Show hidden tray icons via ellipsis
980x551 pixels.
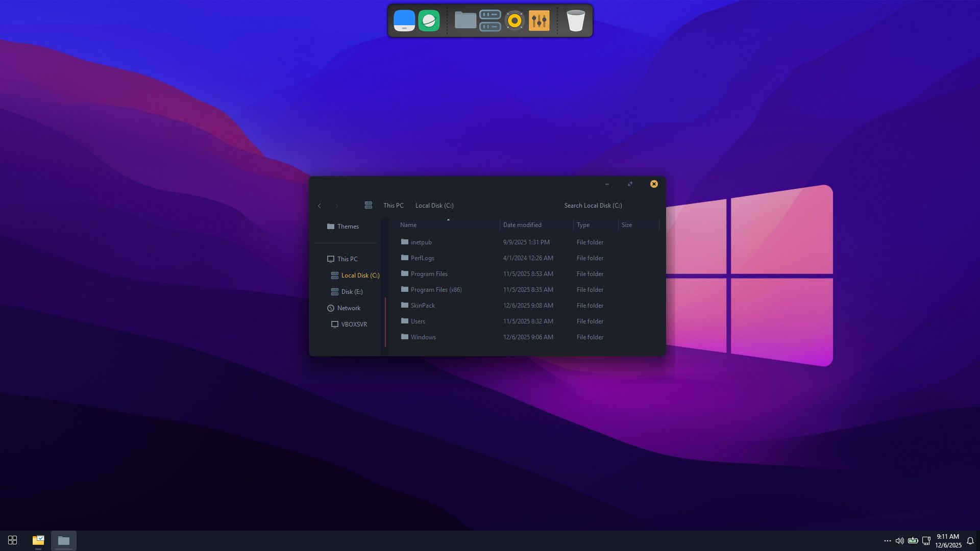tap(887, 541)
